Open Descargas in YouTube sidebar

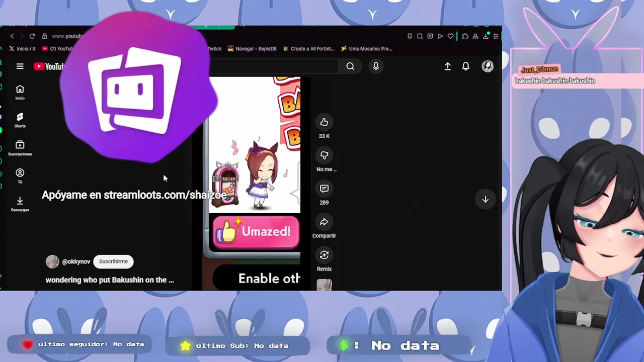pos(20,204)
